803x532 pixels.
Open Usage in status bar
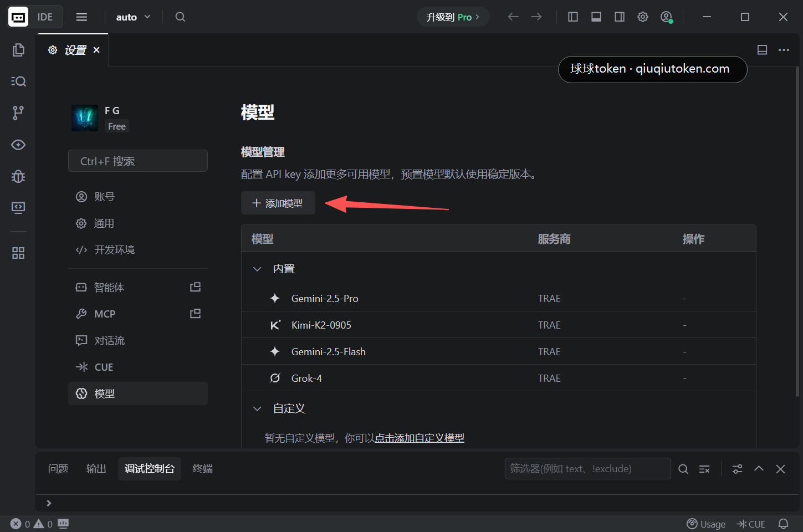click(706, 524)
